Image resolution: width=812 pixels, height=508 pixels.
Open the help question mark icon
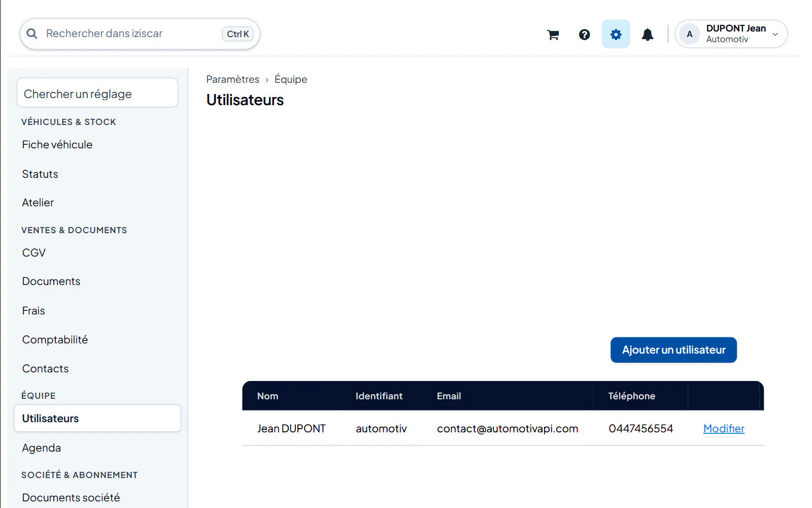click(584, 35)
